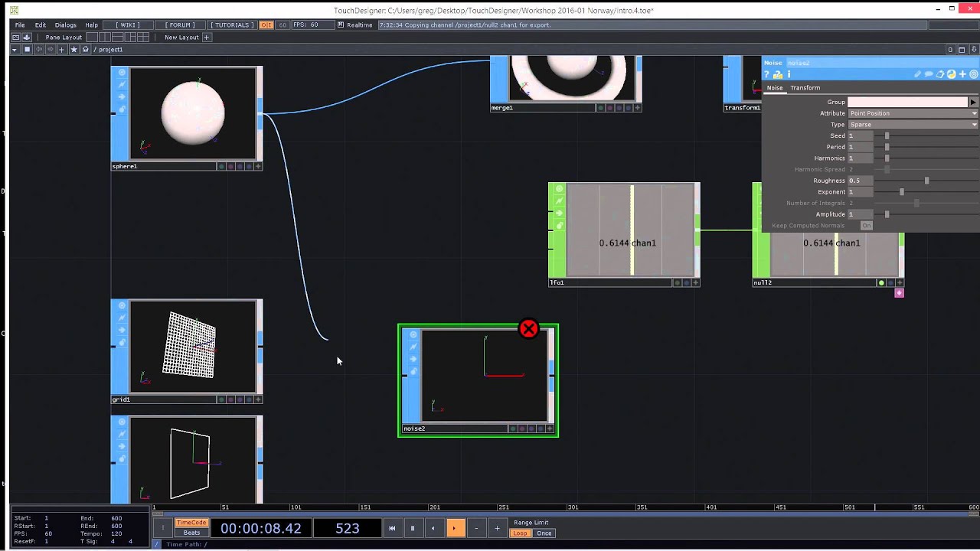Viewport: 980px width, 551px height.
Task: Set range limit to Loop
Action: point(521,533)
